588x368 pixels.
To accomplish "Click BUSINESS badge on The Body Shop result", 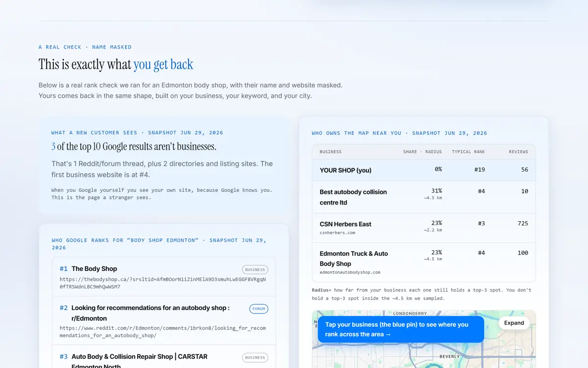I will (x=255, y=269).
